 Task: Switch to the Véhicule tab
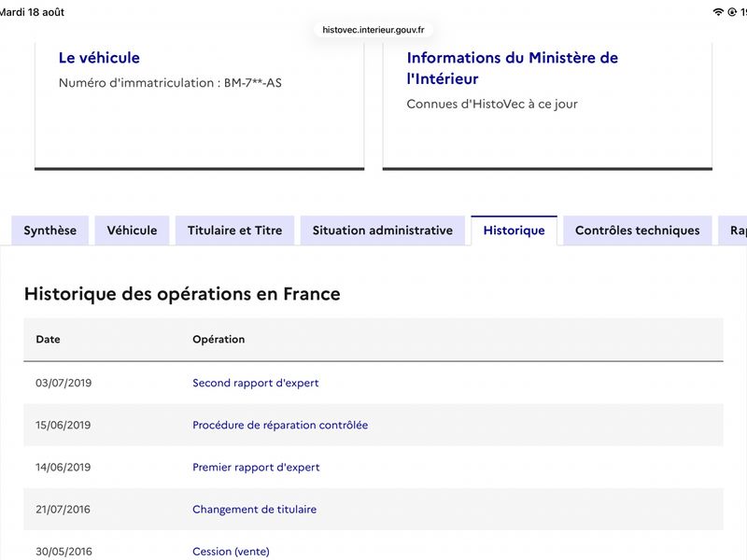tap(132, 231)
